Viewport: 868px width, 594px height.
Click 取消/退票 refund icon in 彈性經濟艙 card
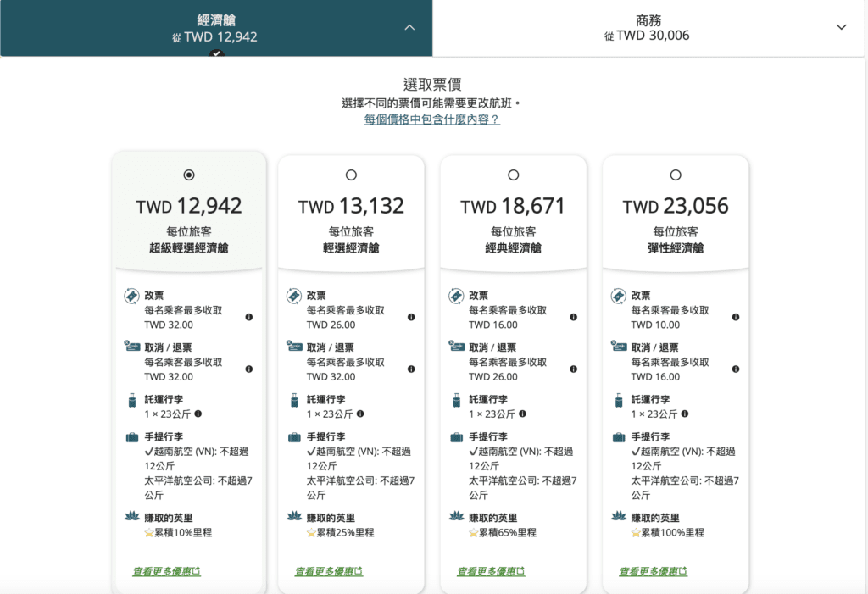618,347
